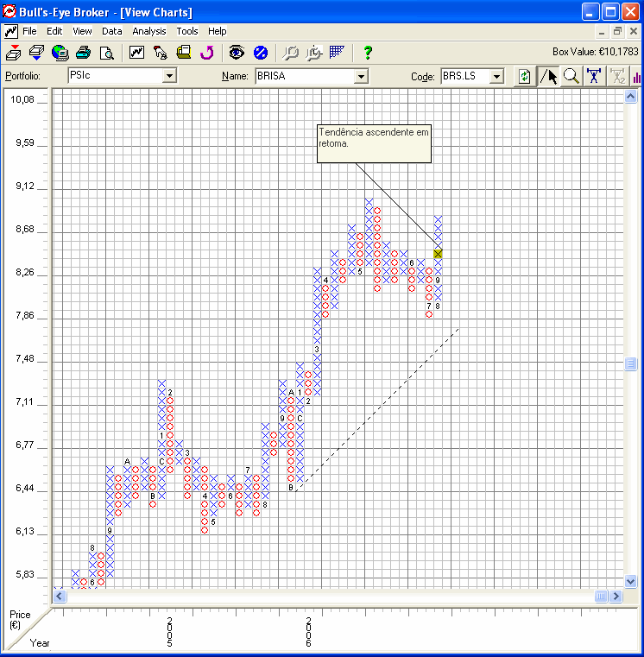Click the yellow highlighted X box on chart
This screenshot has height=657, width=644.
438,254
